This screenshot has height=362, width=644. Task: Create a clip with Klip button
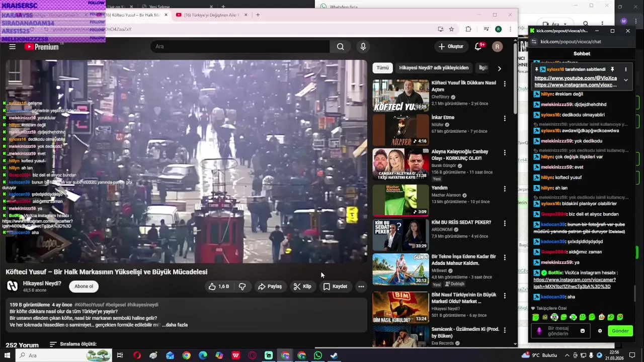(303, 287)
